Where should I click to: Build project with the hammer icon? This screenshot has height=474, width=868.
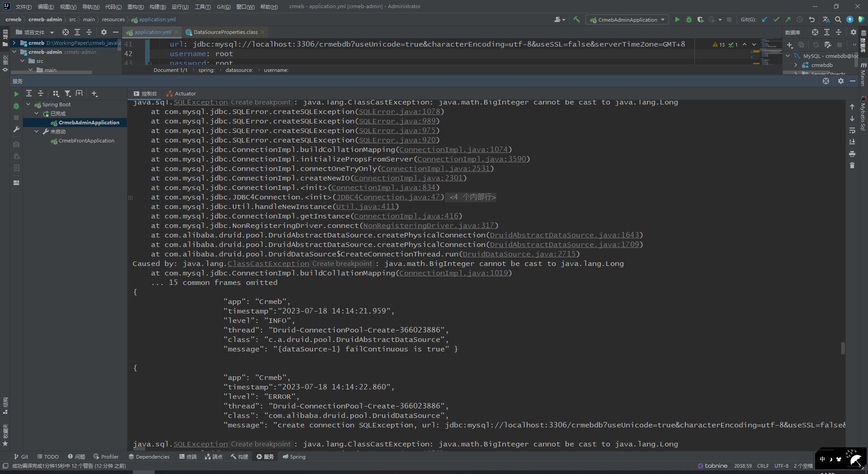[x=576, y=19]
